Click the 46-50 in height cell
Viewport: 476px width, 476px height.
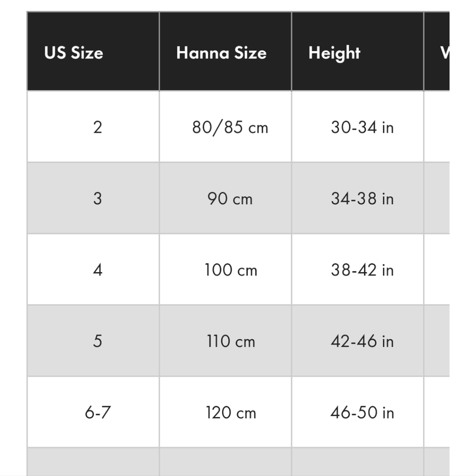click(357, 412)
